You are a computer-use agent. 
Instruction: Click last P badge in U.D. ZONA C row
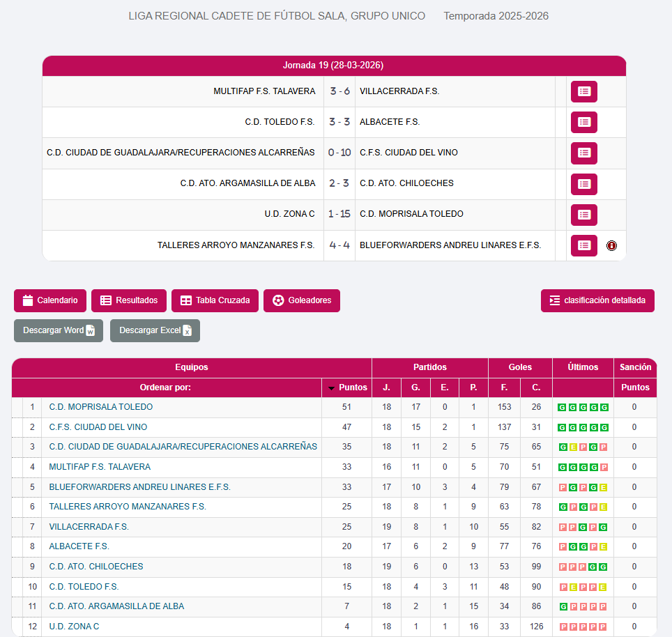602,627
